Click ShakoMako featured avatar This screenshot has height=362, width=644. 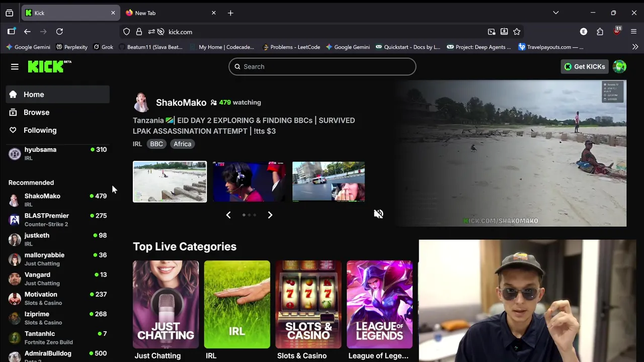(141, 102)
